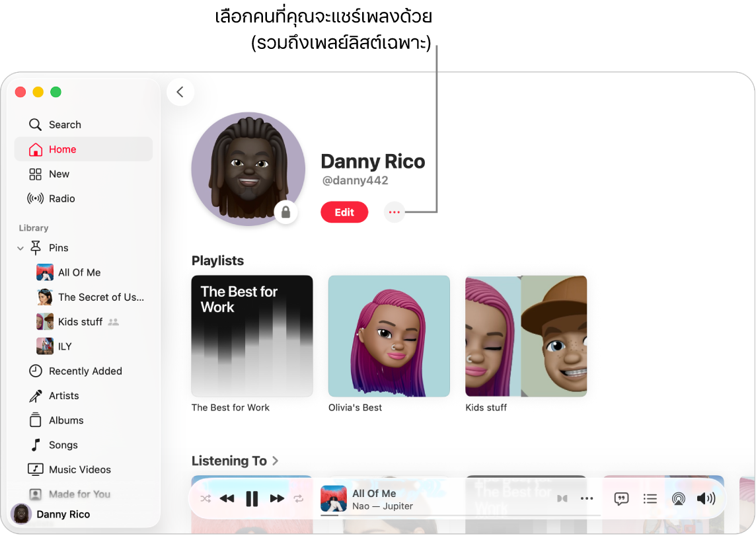Screen dimensions: 756x536
Task: Adjust the volume control
Action: click(x=706, y=498)
